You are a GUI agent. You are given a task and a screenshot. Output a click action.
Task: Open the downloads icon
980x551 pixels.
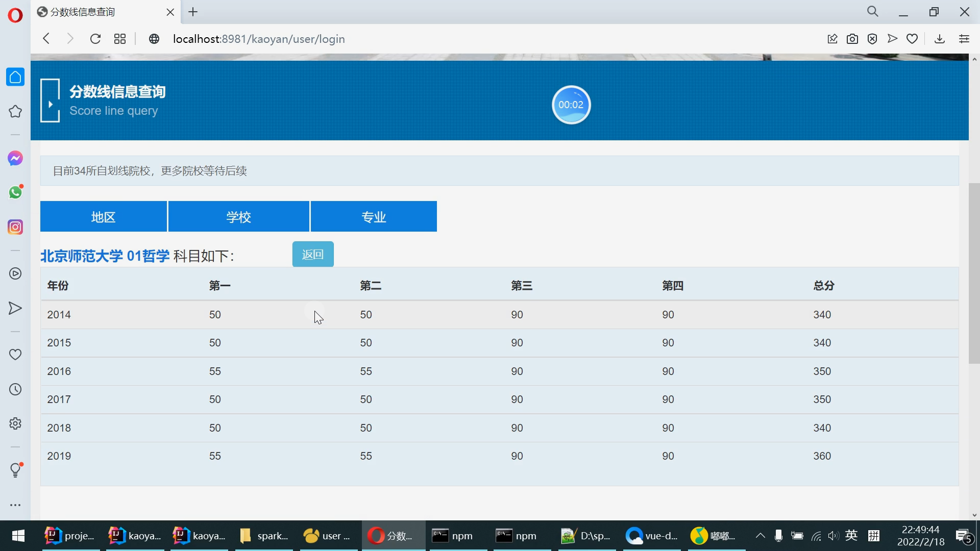(940, 39)
